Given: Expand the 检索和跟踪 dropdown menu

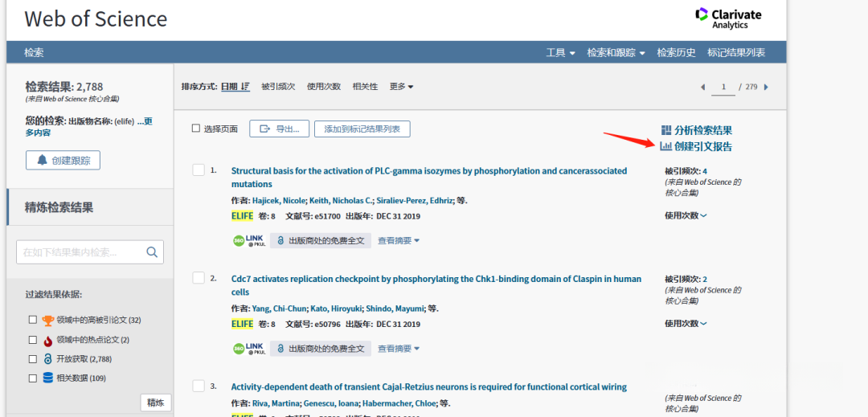Looking at the screenshot, I should (x=616, y=52).
